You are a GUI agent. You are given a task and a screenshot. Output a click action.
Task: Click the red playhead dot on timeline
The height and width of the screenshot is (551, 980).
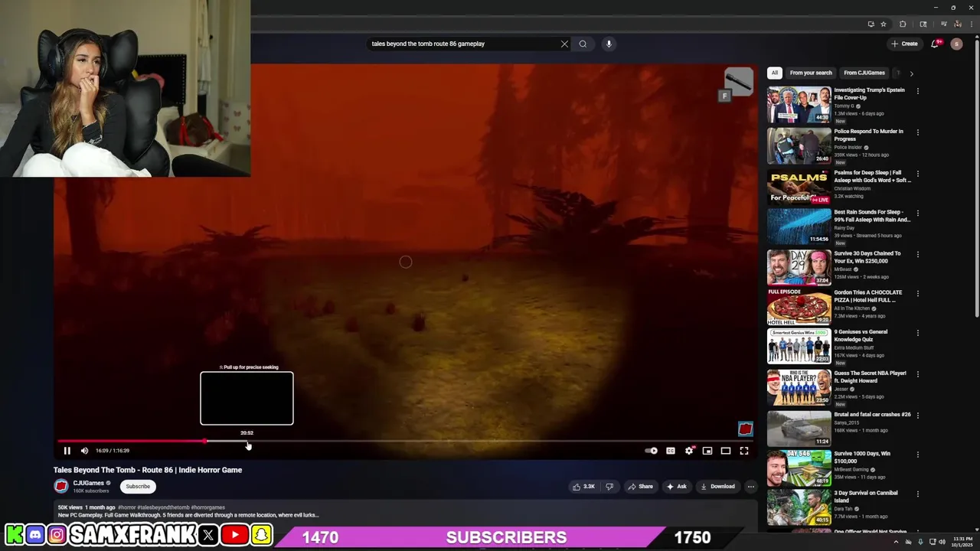click(x=205, y=442)
